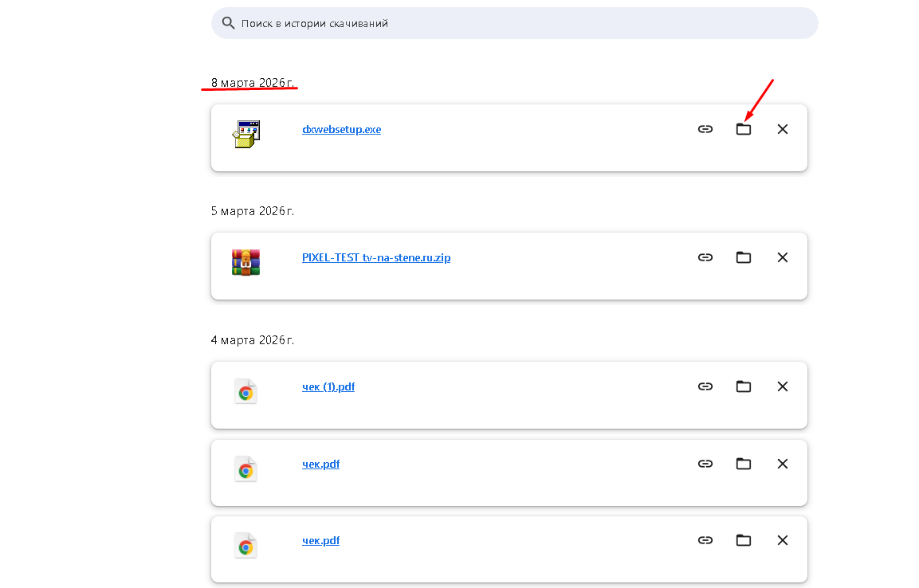Viewport: 919px width, 588px height.
Task: Click the dxwebsetup.exe installer file icon
Action: 246,134
